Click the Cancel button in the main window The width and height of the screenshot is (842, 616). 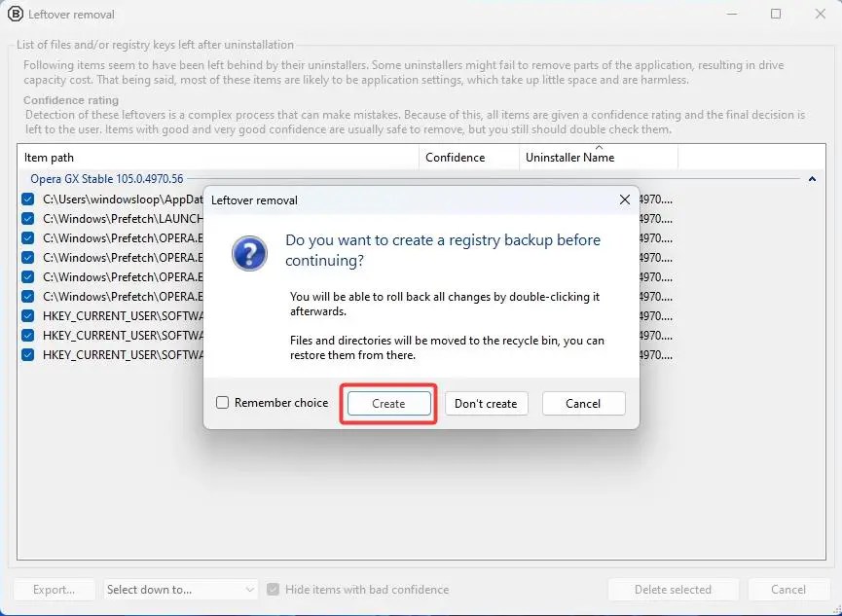[788, 589]
